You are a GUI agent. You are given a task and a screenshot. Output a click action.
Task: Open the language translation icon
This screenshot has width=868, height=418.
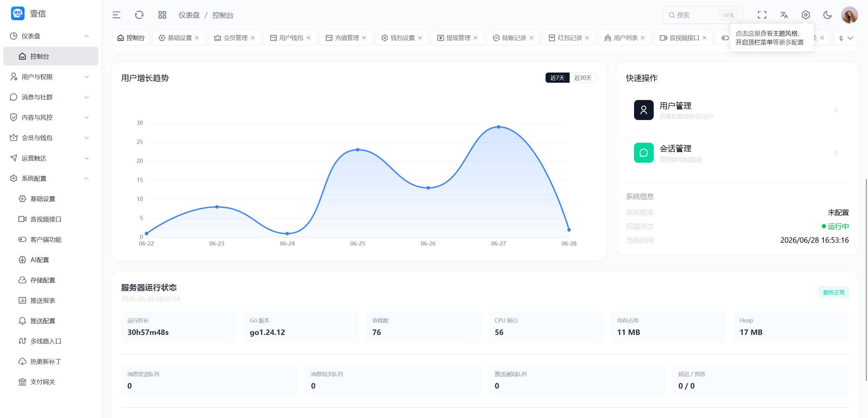click(784, 15)
